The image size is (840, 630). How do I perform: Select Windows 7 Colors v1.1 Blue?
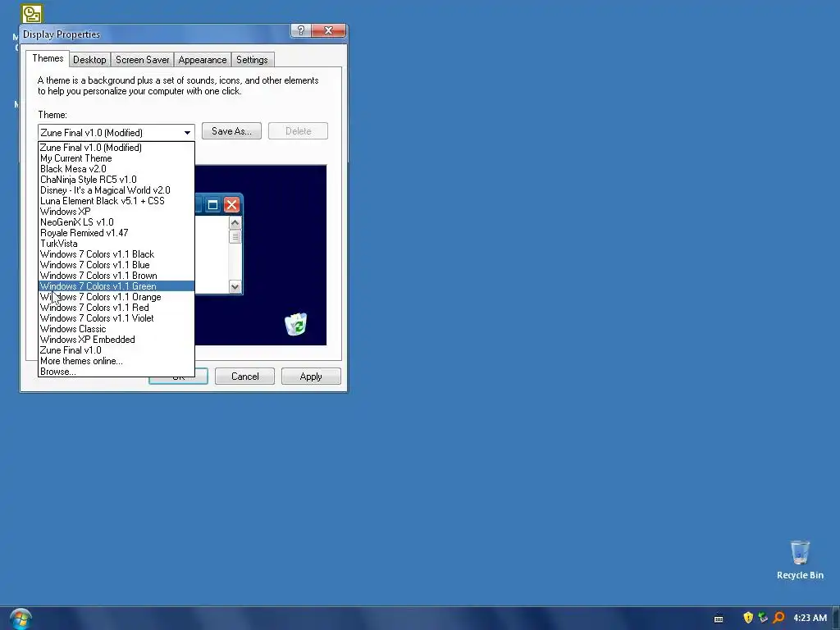(x=116, y=265)
